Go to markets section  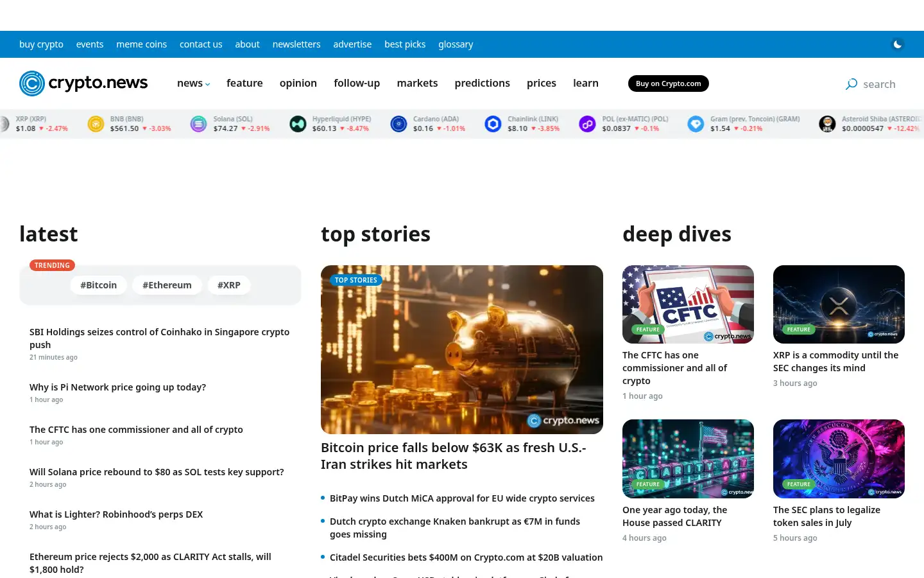[x=417, y=83]
